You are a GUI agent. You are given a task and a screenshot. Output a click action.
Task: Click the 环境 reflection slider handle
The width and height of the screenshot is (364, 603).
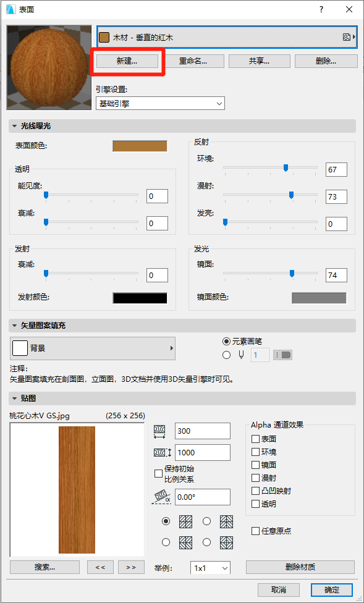(286, 167)
